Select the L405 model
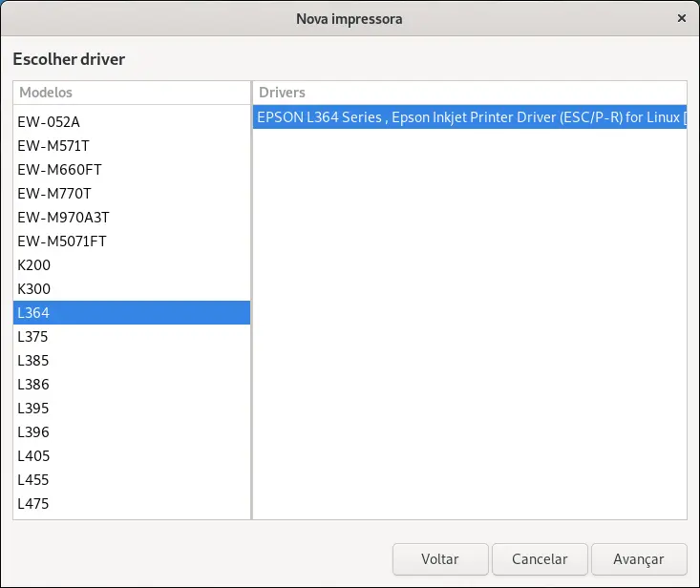The image size is (700, 588). tap(132, 456)
